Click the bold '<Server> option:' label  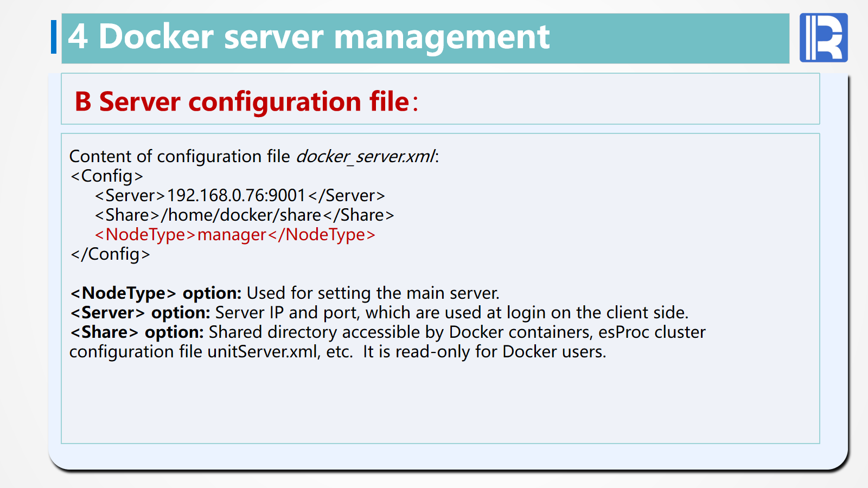[140, 313]
